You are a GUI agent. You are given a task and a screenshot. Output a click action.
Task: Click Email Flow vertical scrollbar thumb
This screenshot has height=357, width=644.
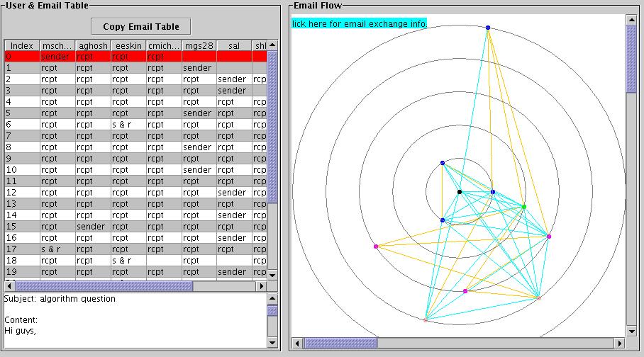tap(631, 59)
